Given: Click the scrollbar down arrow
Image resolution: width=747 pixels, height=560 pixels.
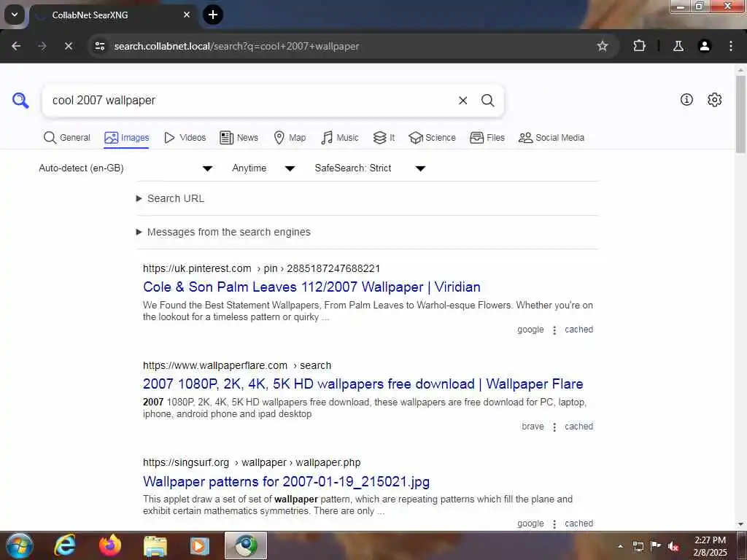Looking at the screenshot, I should pyautogui.click(x=740, y=524).
